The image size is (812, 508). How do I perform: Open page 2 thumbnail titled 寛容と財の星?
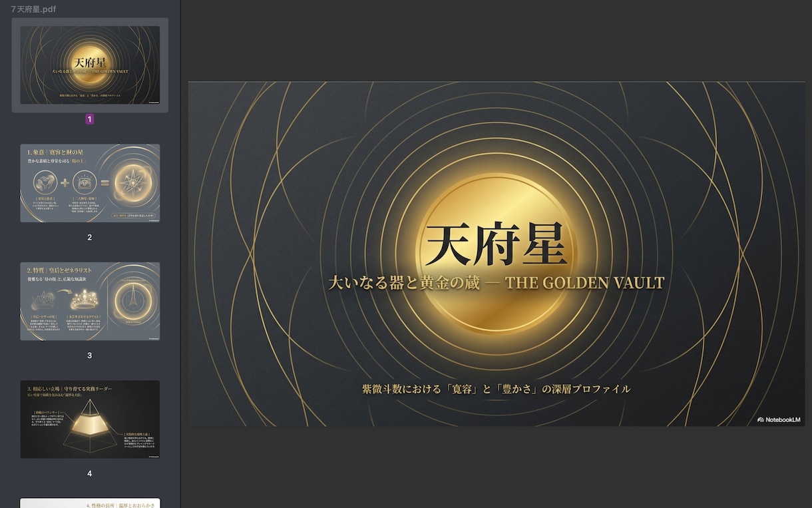point(90,183)
